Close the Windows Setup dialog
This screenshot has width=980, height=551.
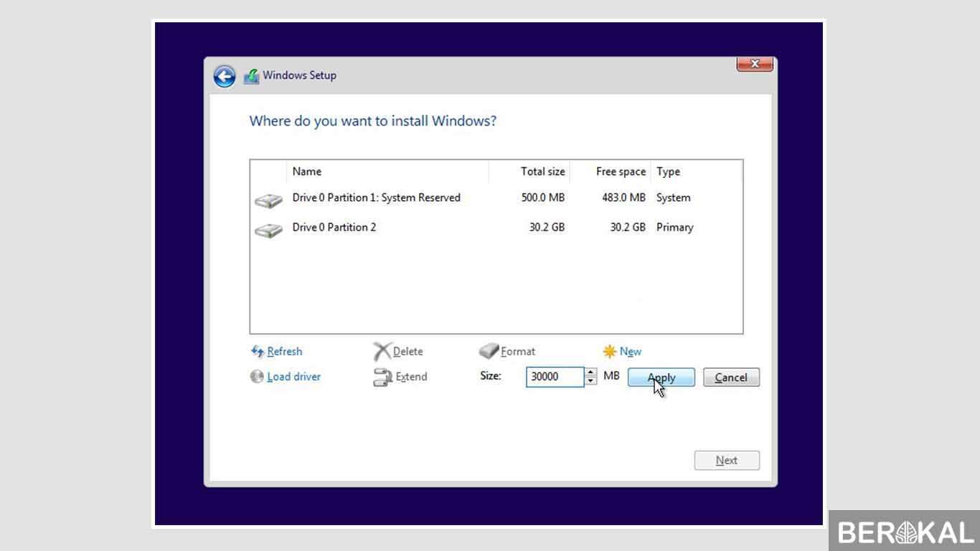coord(755,64)
